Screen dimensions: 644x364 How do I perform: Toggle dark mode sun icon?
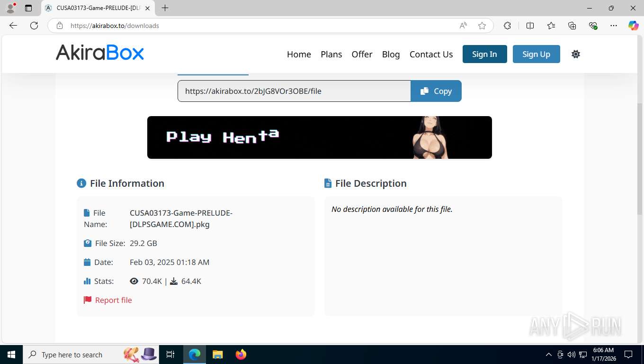click(x=576, y=54)
